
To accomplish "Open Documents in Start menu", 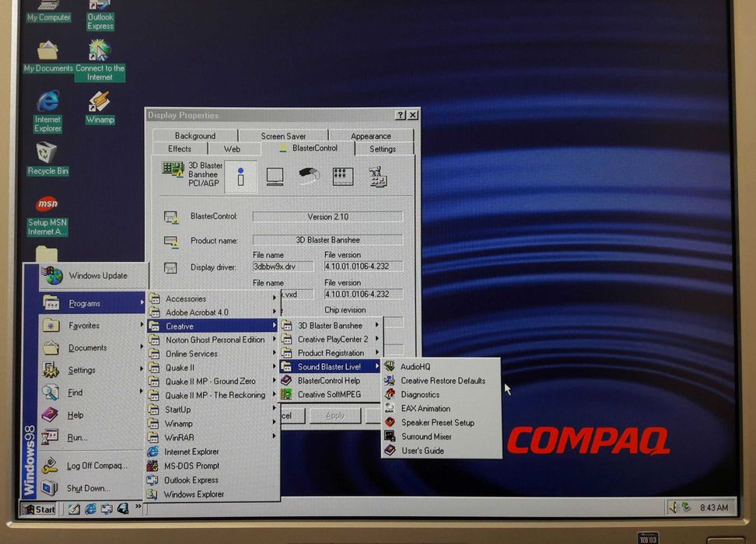I will point(92,348).
